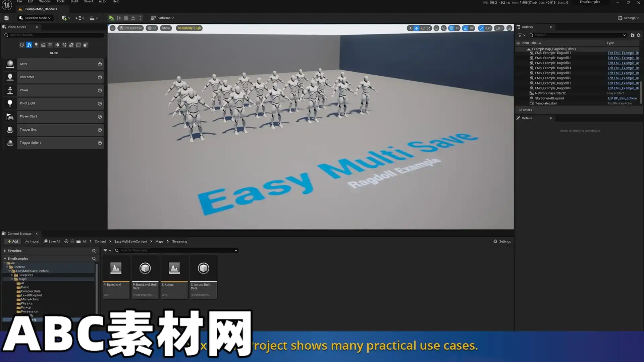
Task: Expand the Blueprints folder in tree
Action: (x=12, y=275)
